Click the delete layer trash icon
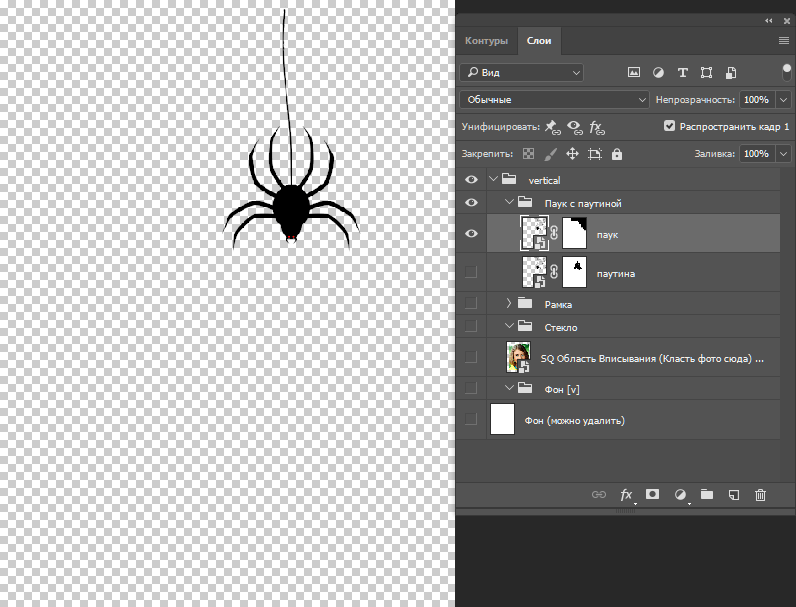 click(760, 495)
